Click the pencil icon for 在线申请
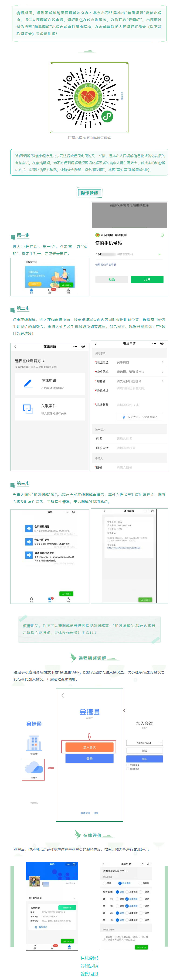Image resolution: width=180 pixels, height=980 pixels. (x=28, y=383)
